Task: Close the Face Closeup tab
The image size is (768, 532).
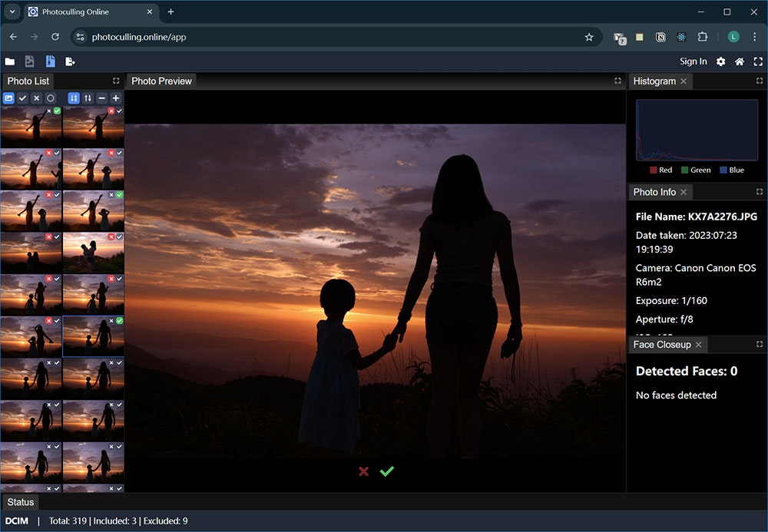Action: coord(698,345)
